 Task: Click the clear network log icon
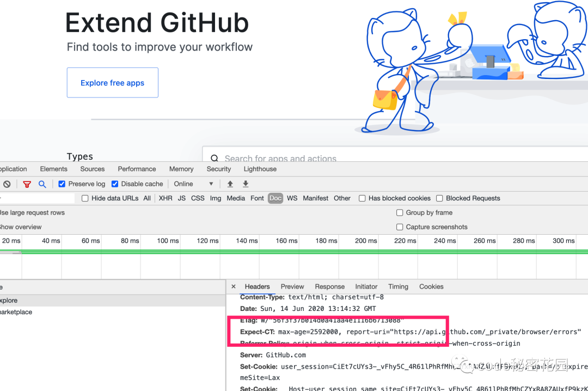pos(7,184)
